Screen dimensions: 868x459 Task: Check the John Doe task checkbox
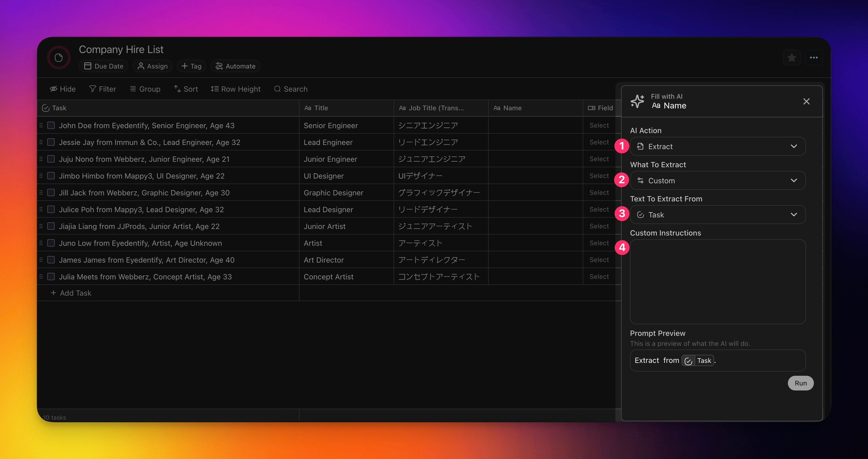click(x=51, y=126)
